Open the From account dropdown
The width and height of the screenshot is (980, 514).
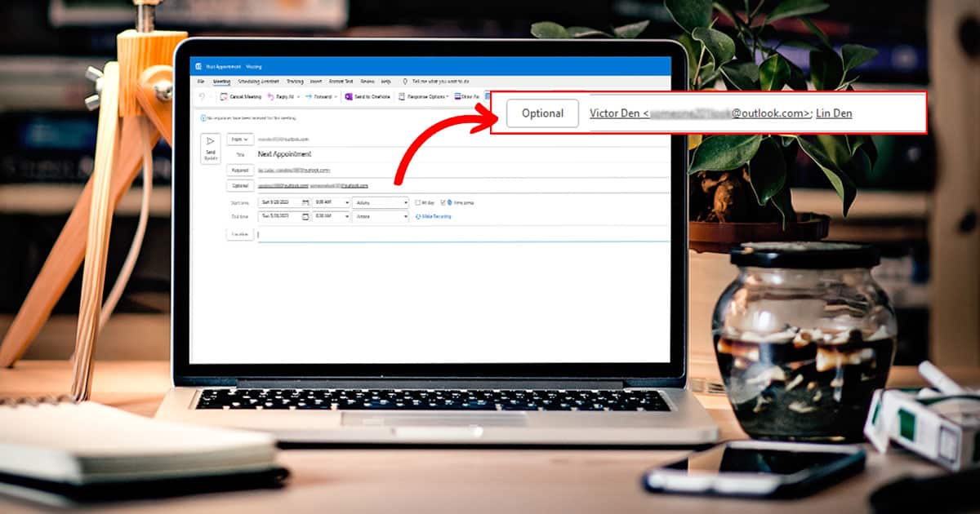click(x=240, y=140)
